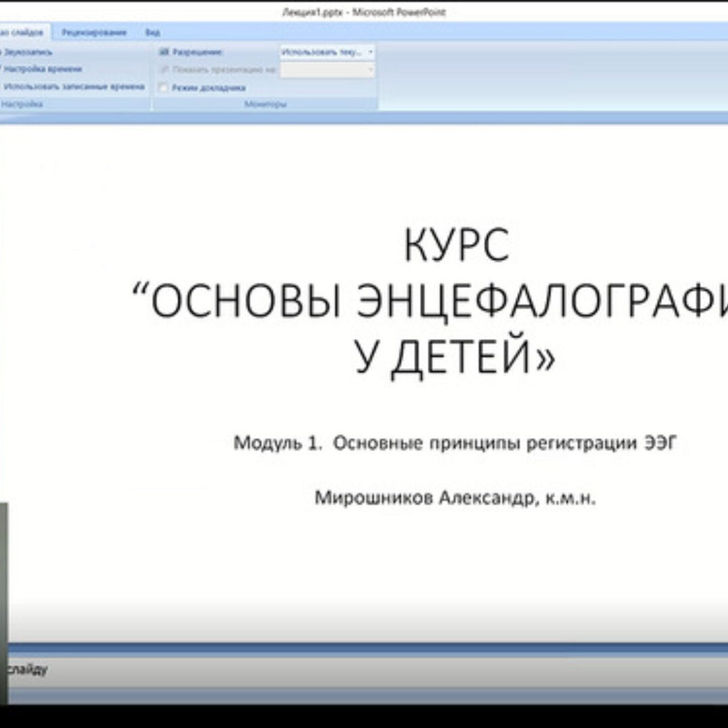Click the ОСНОВЫ ЭНЦЕФАЛОГРАФИИ title line
The image size is (728, 728).
pyautogui.click(x=431, y=301)
